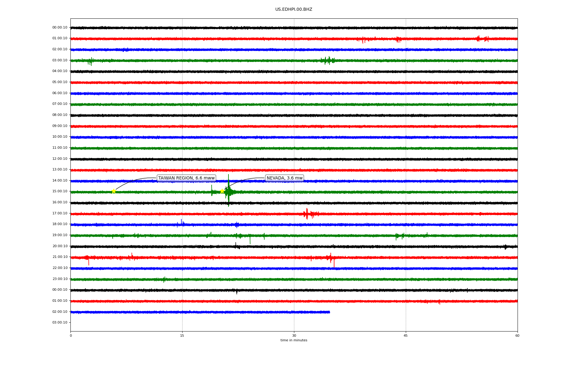Click the first 00:00:10 row label at top
Viewport: 588px width, 368px height.
[x=60, y=28]
